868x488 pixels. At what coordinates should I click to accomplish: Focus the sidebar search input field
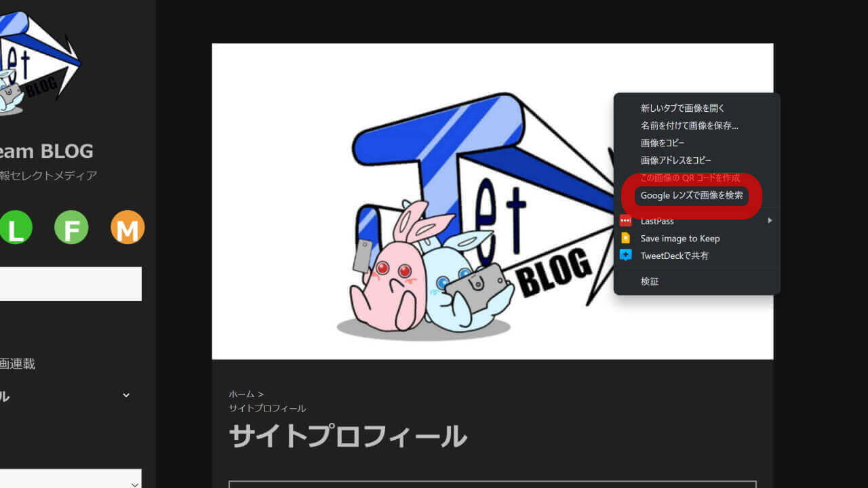[68, 283]
